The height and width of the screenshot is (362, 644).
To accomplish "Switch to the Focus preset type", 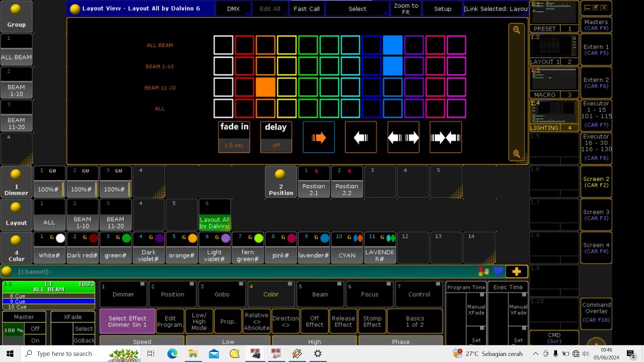I will click(369, 294).
